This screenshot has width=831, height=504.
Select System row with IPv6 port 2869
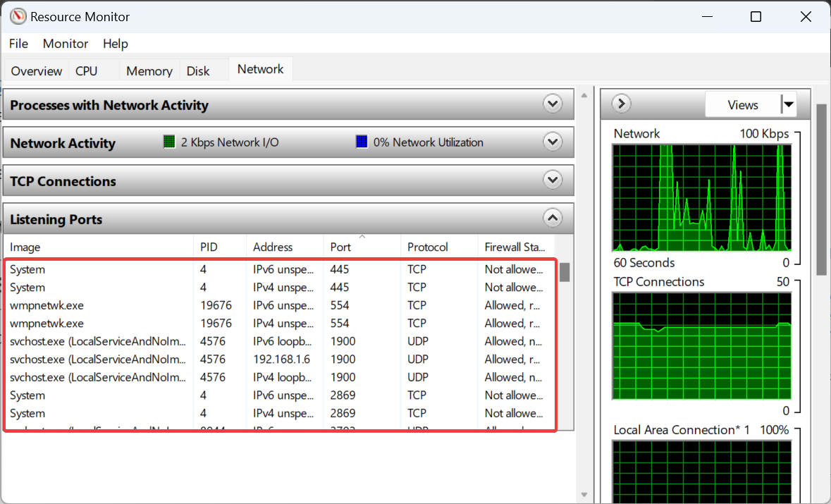[280, 395]
